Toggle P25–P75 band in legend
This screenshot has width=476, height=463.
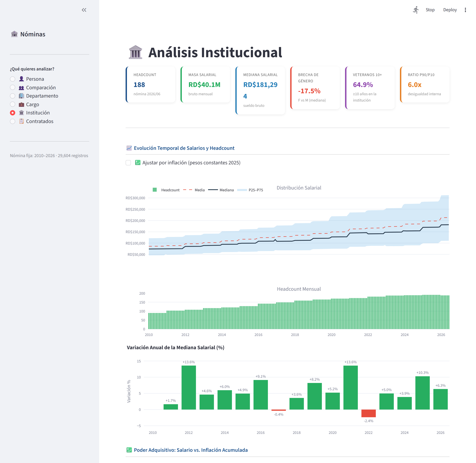point(250,190)
